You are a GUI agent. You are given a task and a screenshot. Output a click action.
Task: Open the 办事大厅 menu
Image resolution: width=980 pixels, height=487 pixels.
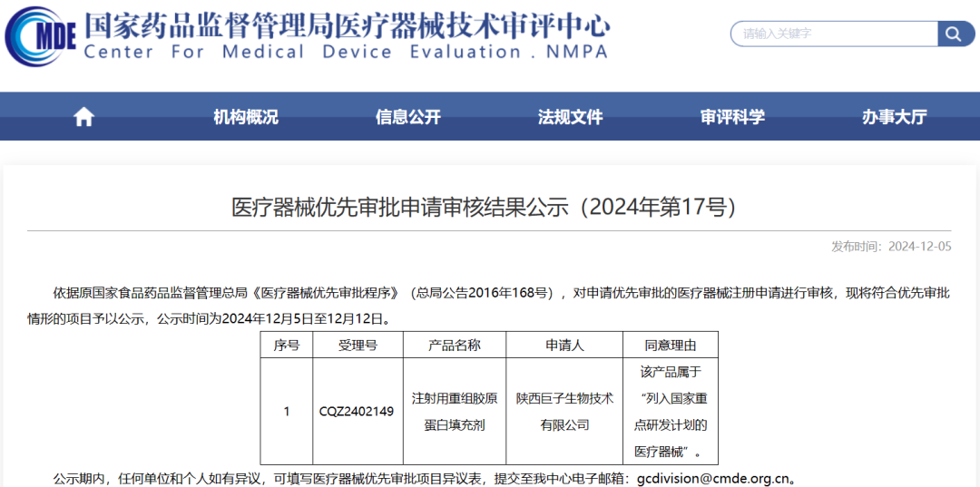(895, 117)
